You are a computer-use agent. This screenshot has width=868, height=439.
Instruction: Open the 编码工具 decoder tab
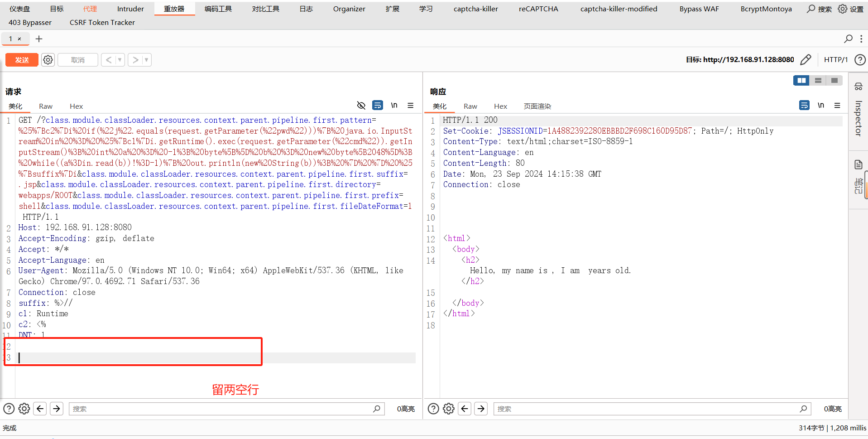(218, 9)
